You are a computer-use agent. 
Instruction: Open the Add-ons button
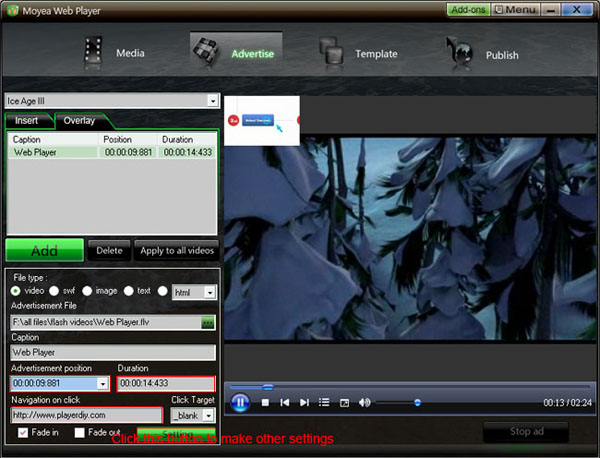click(468, 10)
